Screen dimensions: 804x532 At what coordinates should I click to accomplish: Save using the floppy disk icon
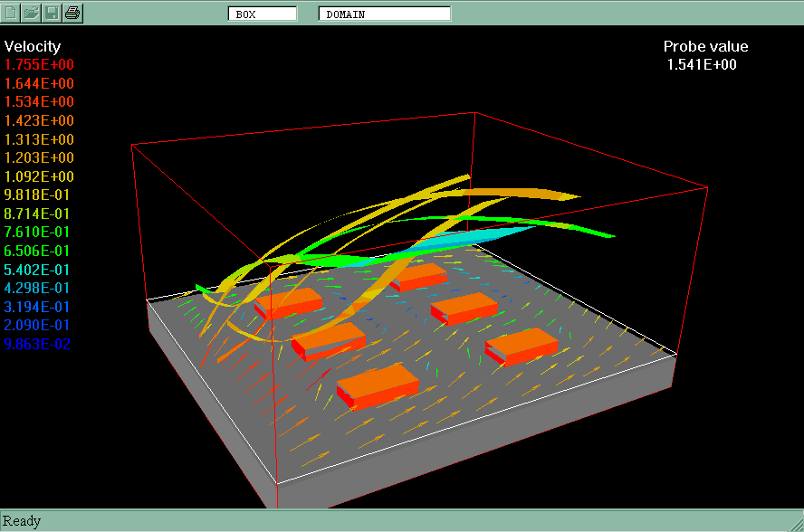53,13
